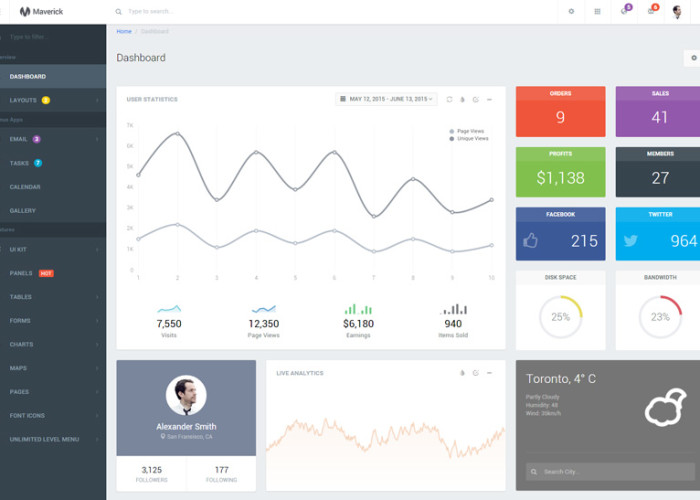Refresh the User Statistics panel
The height and width of the screenshot is (500, 700).
450,100
